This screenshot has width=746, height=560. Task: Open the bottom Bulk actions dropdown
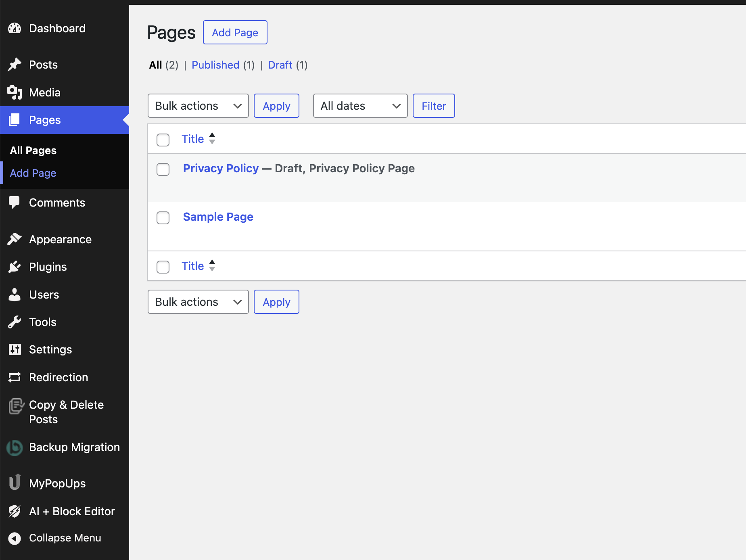point(198,302)
